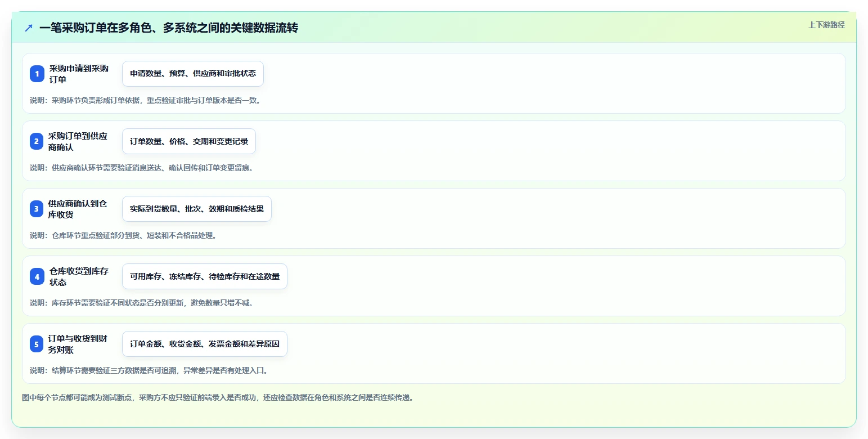Click the note about 消息送达、确认回传和订单变更留痕
Image resolution: width=868 pixels, height=439 pixels.
tap(141, 168)
